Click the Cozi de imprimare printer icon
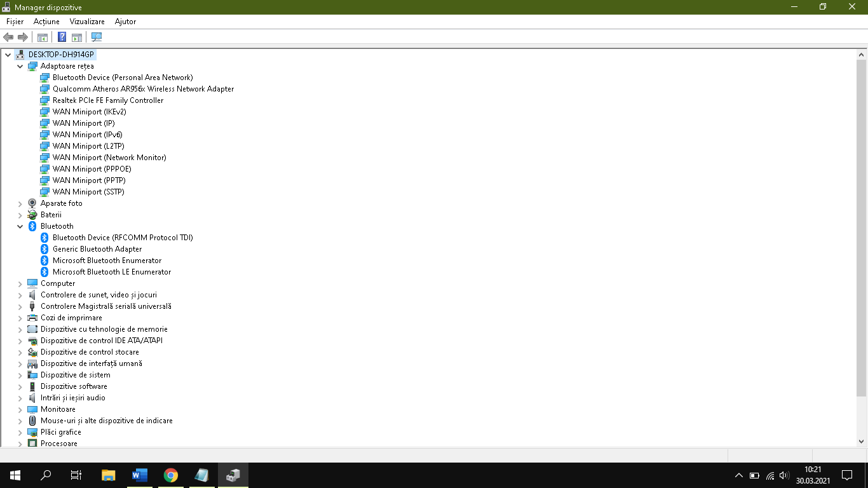The width and height of the screenshot is (868, 488). [32, 318]
